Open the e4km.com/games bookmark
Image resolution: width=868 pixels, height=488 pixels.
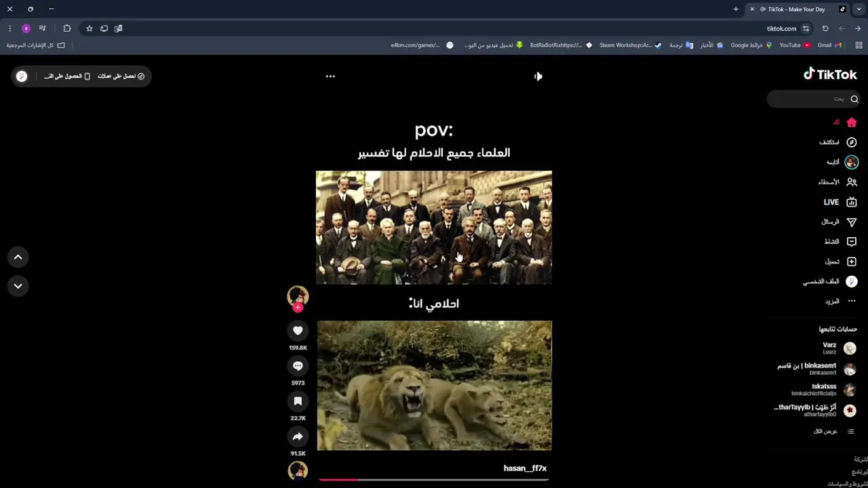pyautogui.click(x=422, y=45)
